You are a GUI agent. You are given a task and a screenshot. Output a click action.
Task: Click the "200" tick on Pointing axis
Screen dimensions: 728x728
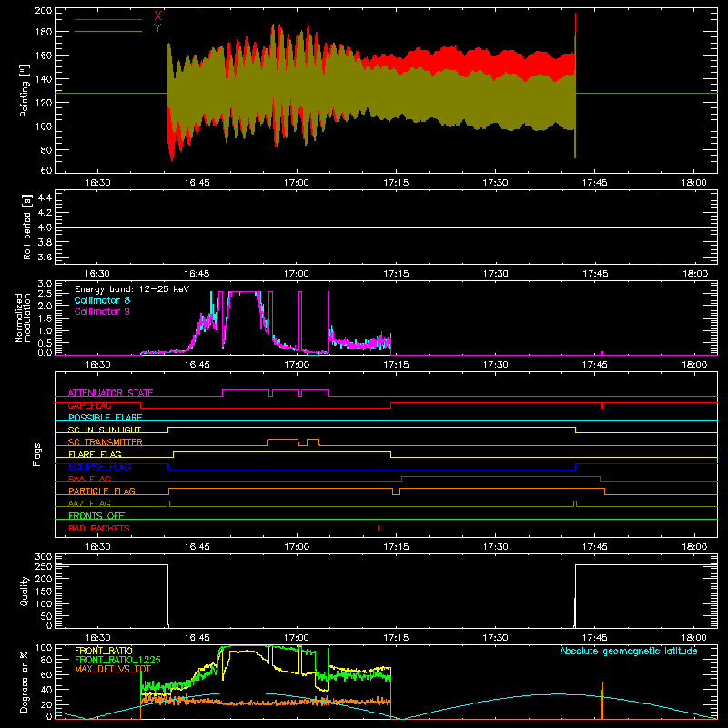click(x=44, y=11)
